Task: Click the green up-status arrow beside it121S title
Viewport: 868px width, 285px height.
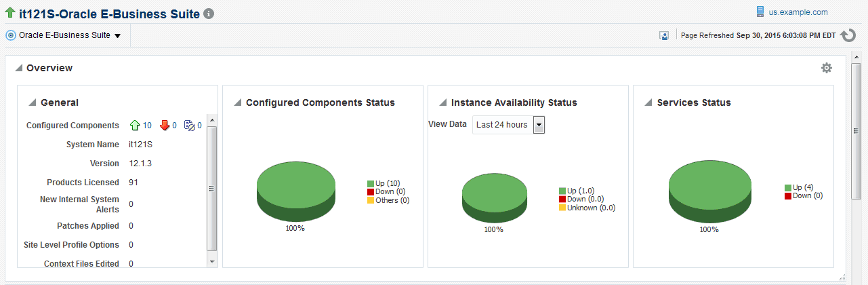Action: pos(10,13)
